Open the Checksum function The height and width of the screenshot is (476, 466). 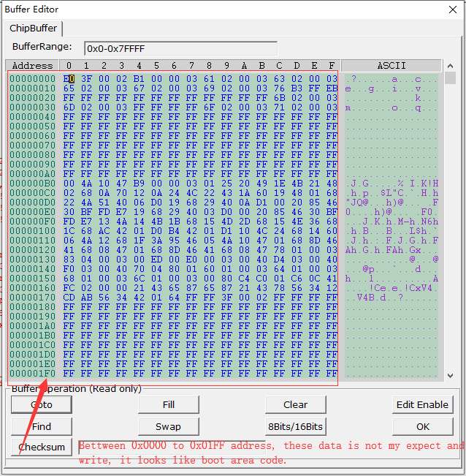click(42, 447)
